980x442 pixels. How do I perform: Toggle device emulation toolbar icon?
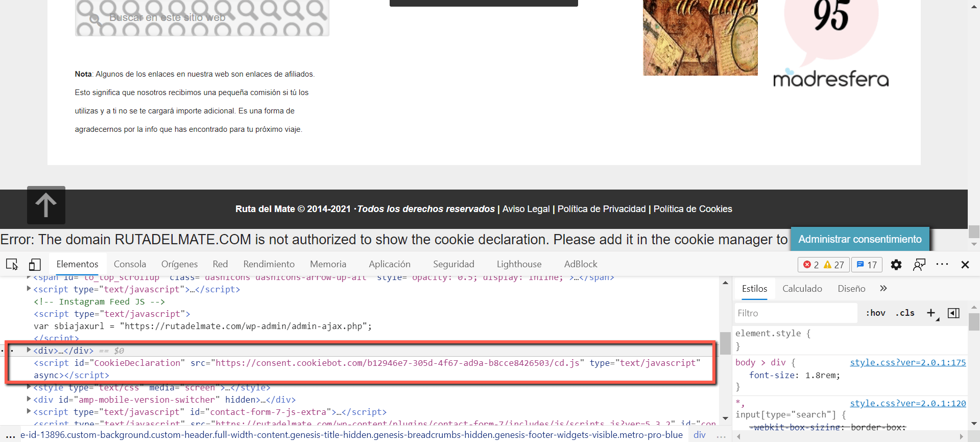tap(35, 264)
